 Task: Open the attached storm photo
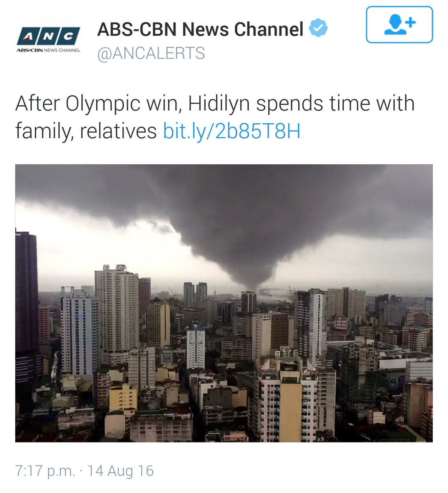pyautogui.click(x=224, y=303)
